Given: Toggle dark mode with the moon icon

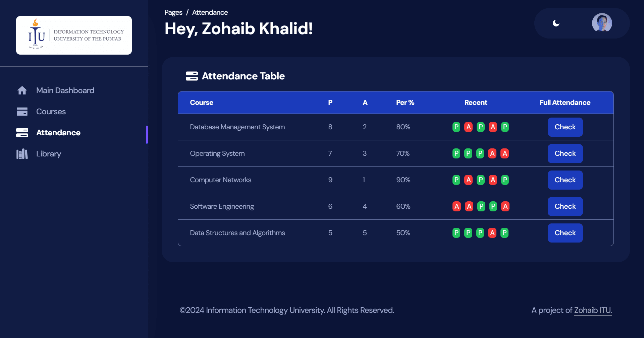Looking at the screenshot, I should click(x=556, y=23).
